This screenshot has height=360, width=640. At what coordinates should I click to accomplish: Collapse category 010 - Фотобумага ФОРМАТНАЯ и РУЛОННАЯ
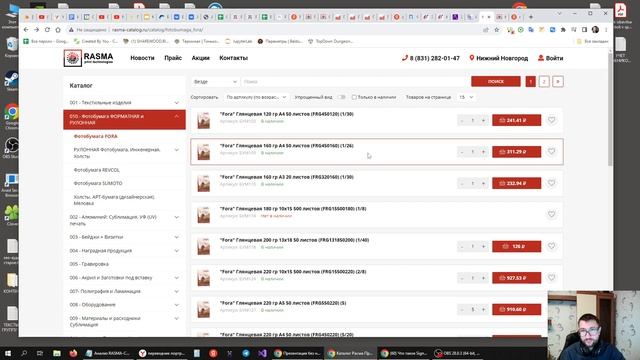176,117
